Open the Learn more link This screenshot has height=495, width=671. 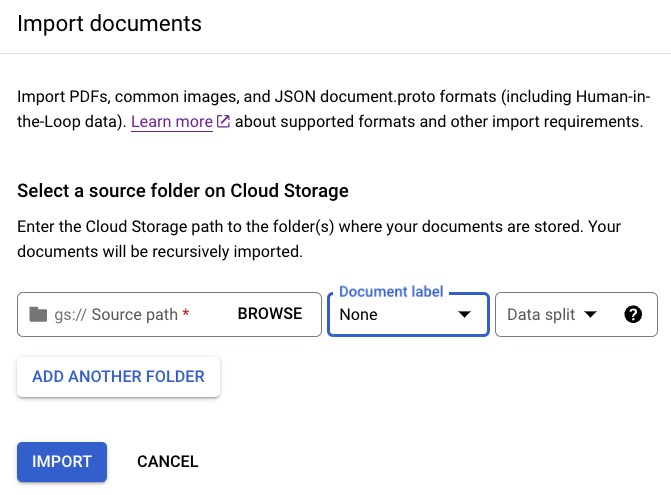pyautogui.click(x=171, y=122)
